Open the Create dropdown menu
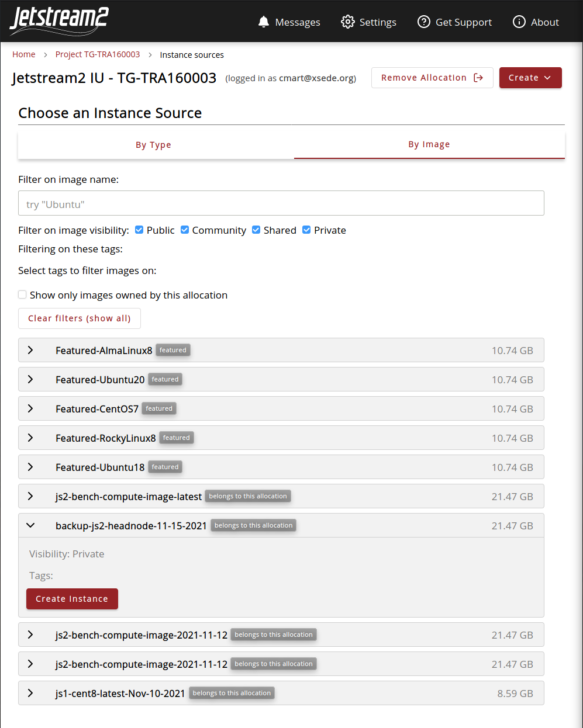The height and width of the screenshot is (728, 583). (x=530, y=78)
